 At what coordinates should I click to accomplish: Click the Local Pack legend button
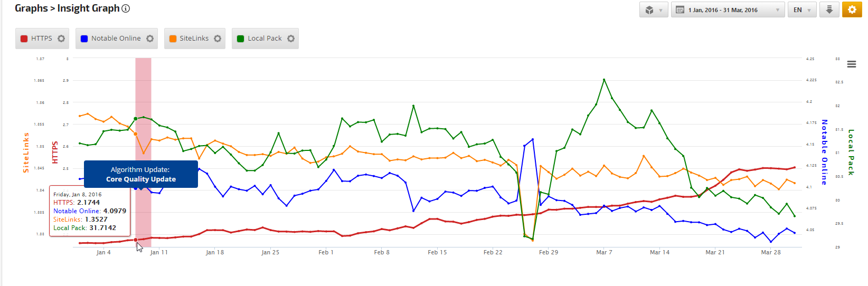pyautogui.click(x=265, y=39)
